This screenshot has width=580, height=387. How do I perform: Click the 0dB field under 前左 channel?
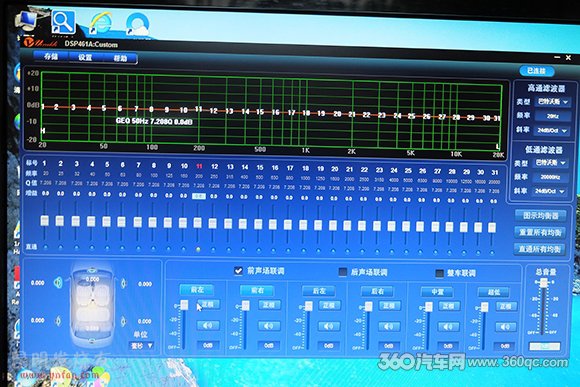click(208, 345)
